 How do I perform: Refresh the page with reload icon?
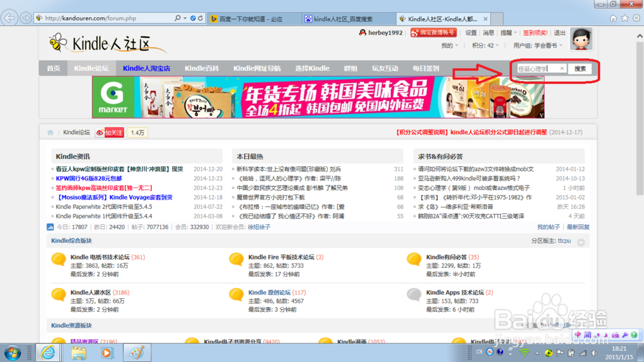pyautogui.click(x=201, y=18)
